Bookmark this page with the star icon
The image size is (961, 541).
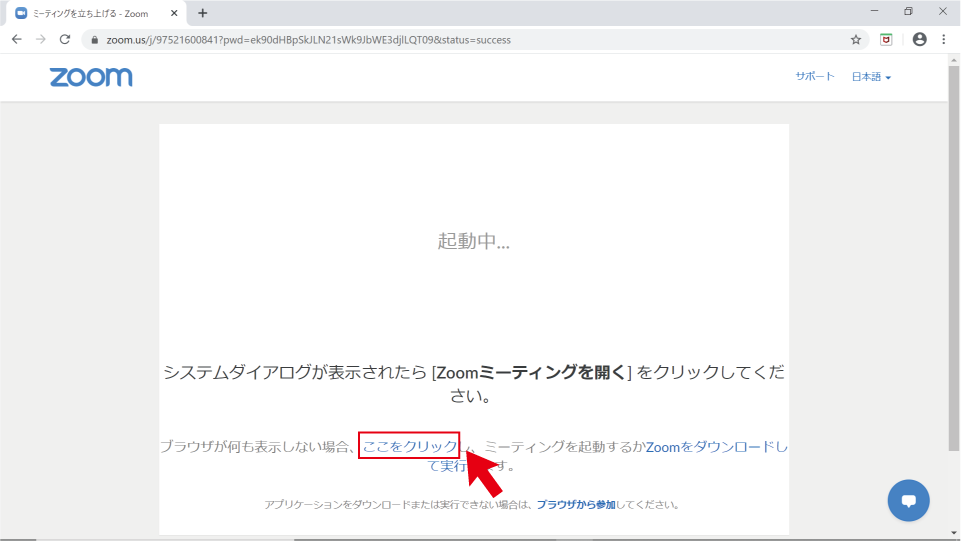coord(856,40)
